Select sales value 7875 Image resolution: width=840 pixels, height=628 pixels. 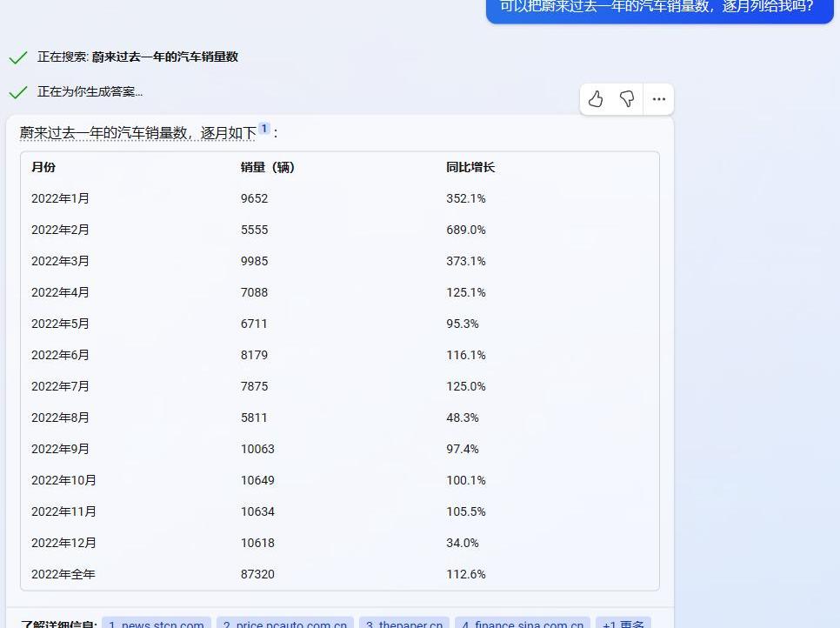254,386
